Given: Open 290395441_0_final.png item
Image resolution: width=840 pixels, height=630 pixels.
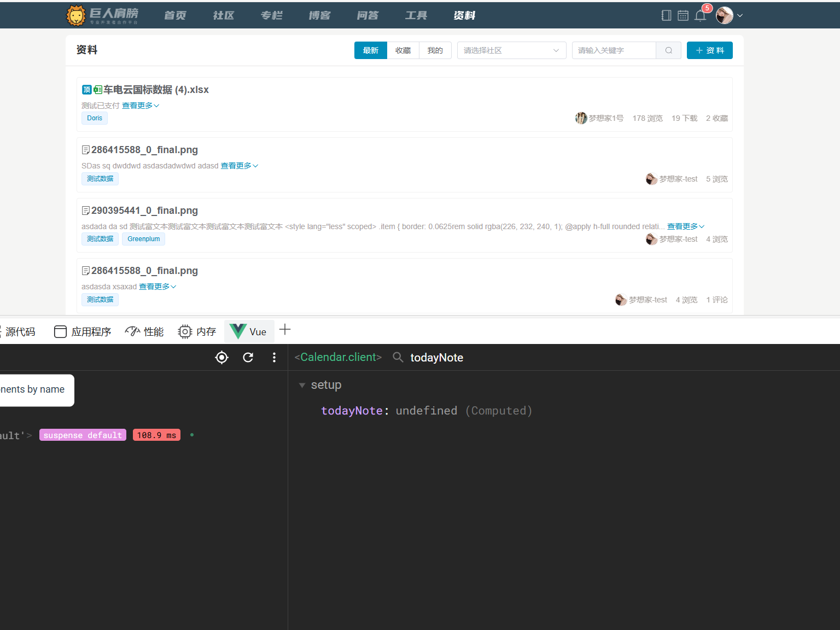Looking at the screenshot, I should pos(144,211).
